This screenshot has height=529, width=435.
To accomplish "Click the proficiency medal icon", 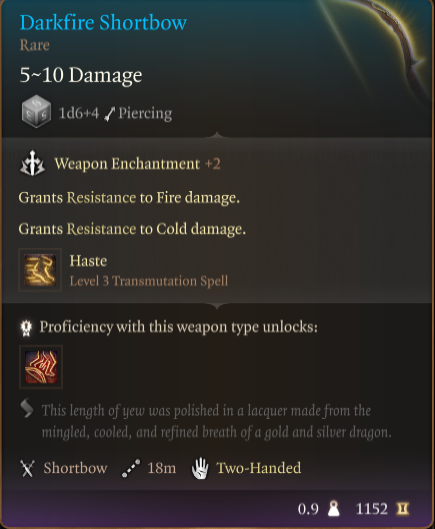I will [26, 327].
